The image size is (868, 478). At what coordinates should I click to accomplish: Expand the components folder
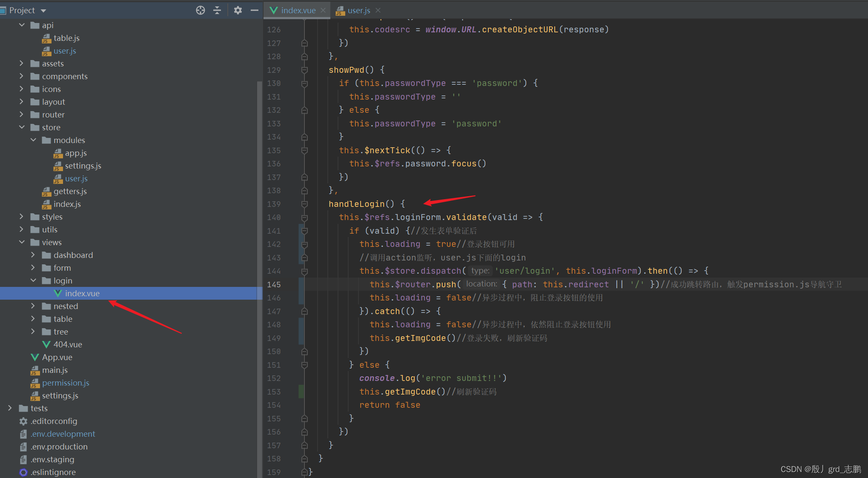[x=22, y=76]
